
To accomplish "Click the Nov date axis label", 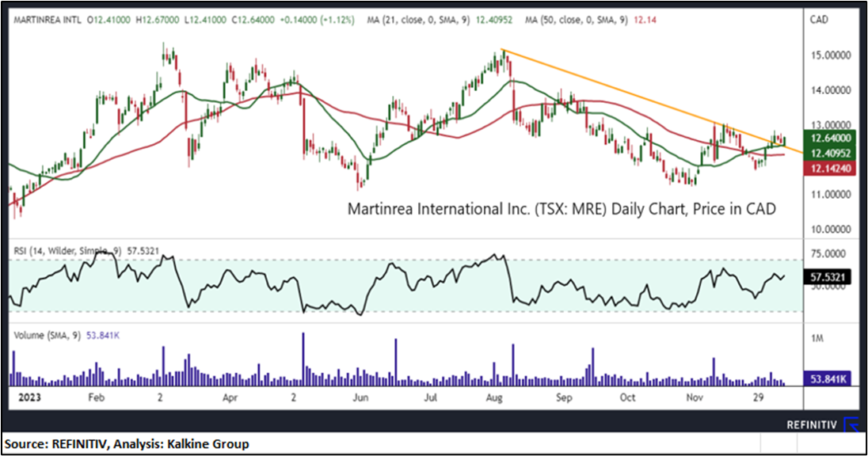I will (695, 397).
